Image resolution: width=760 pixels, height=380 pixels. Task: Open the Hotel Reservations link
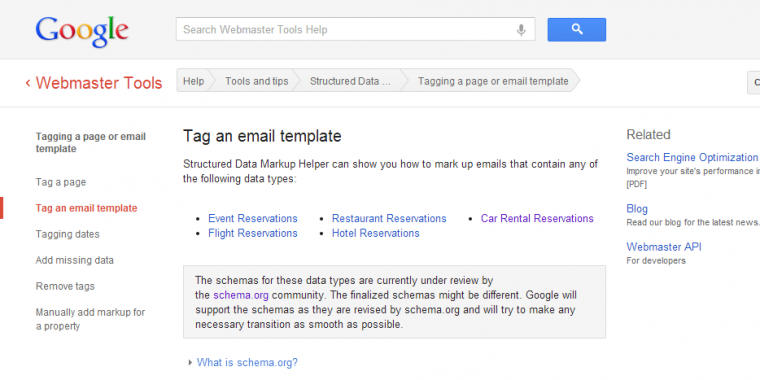tap(375, 233)
